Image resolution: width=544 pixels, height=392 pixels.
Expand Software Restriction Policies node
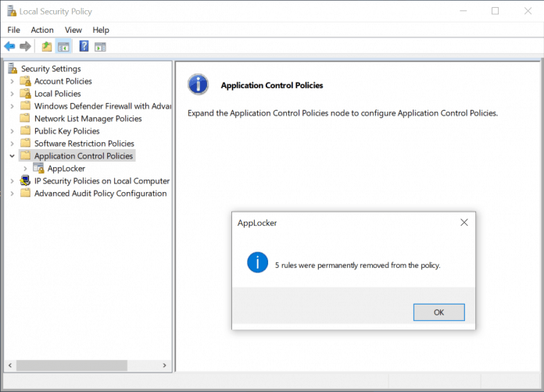click(x=13, y=144)
